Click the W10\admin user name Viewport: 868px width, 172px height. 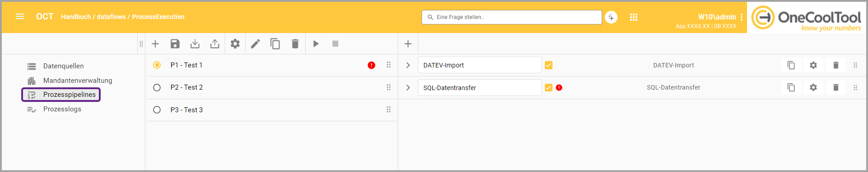click(x=717, y=17)
